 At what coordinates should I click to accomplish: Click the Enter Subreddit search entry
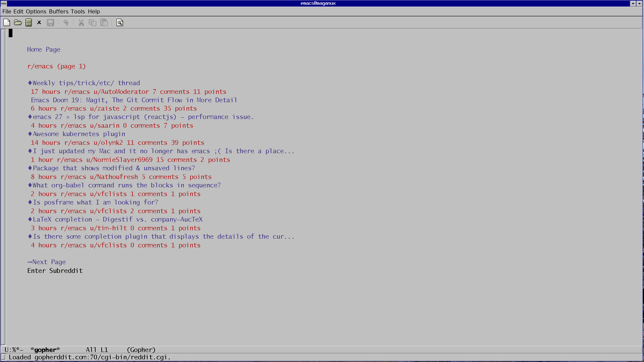(55, 271)
